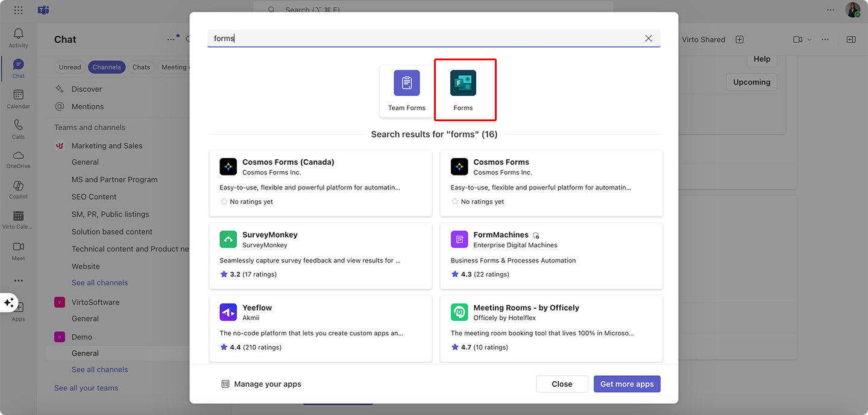Switch to the Calendar from the sidebar
The height and width of the screenshot is (415, 868).
point(18,97)
